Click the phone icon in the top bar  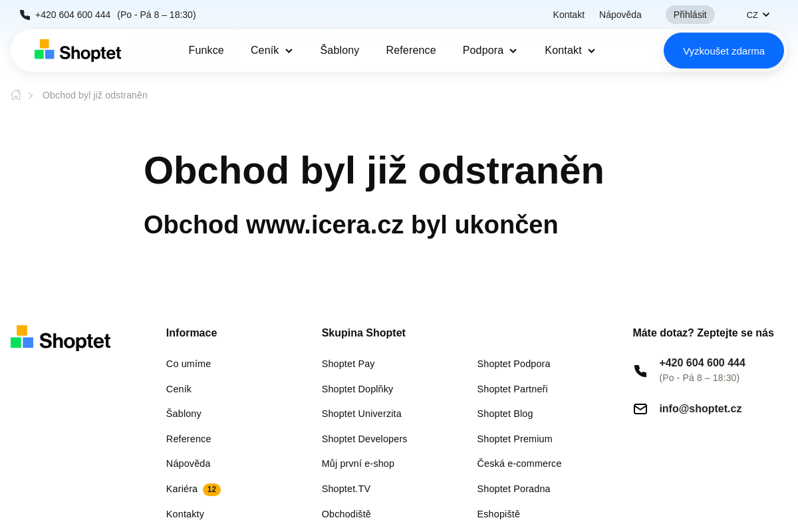24,14
